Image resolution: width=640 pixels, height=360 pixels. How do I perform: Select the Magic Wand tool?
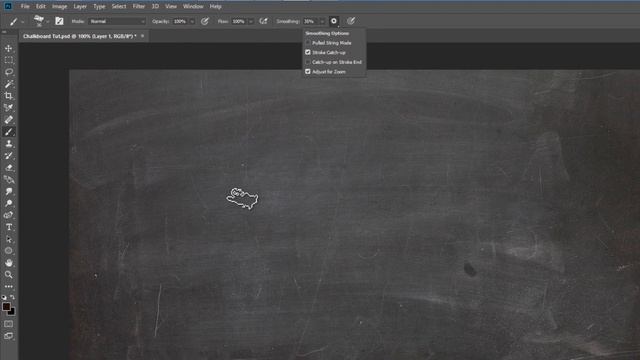click(9, 84)
